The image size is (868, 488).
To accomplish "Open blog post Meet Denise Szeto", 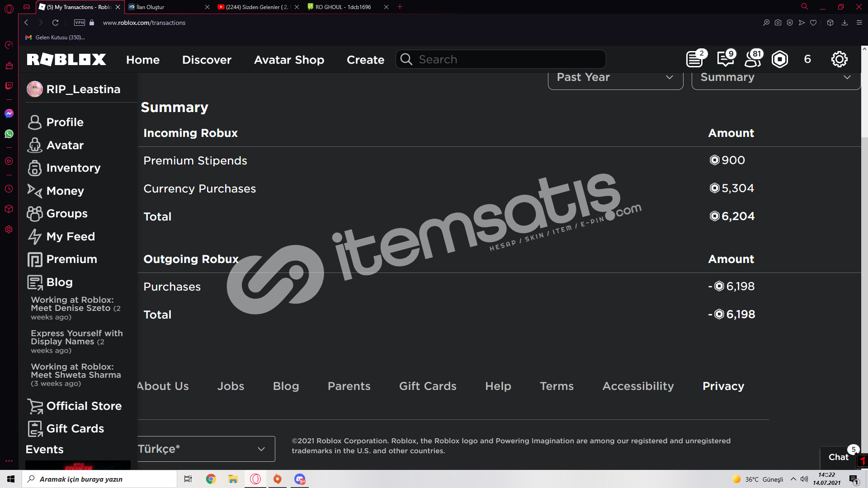I will (x=75, y=308).
